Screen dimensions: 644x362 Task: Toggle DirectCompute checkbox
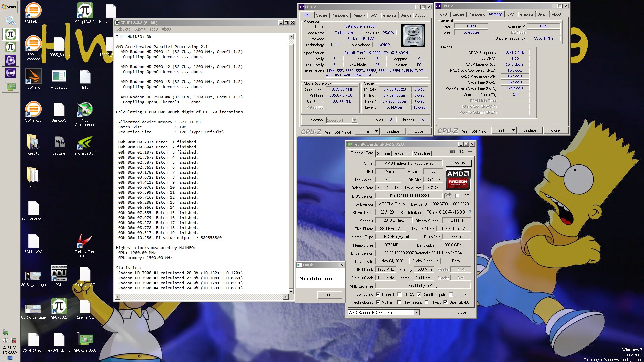click(x=419, y=295)
